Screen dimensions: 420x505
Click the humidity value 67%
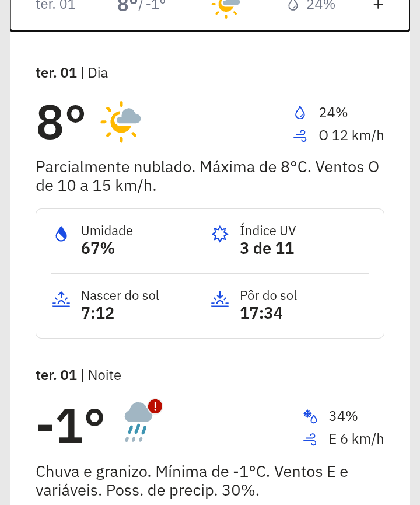[x=97, y=249]
